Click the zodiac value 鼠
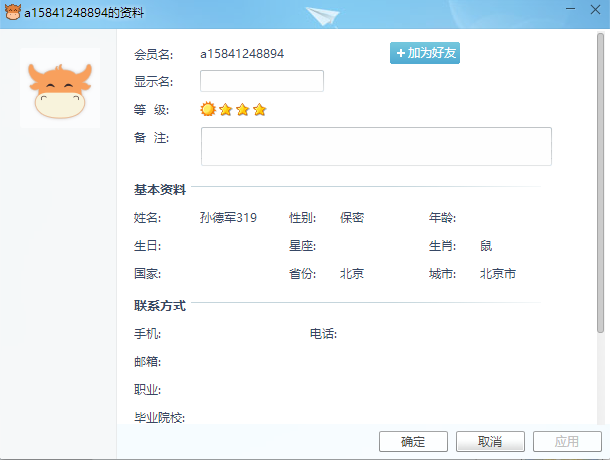Image resolution: width=610 pixels, height=460 pixels. [x=486, y=246]
